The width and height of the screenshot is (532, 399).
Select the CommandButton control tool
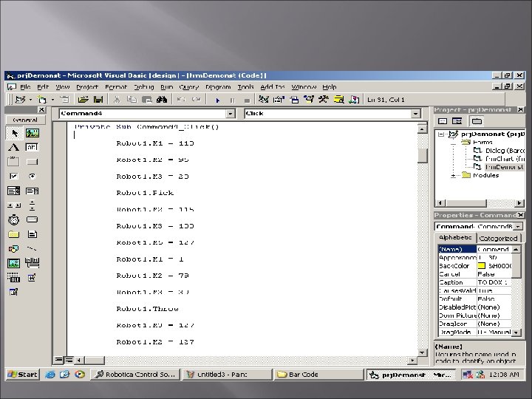(32, 162)
